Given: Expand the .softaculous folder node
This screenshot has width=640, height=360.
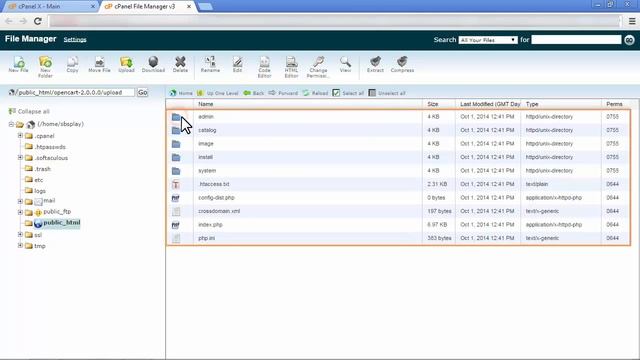Looking at the screenshot, I should pos(20,158).
